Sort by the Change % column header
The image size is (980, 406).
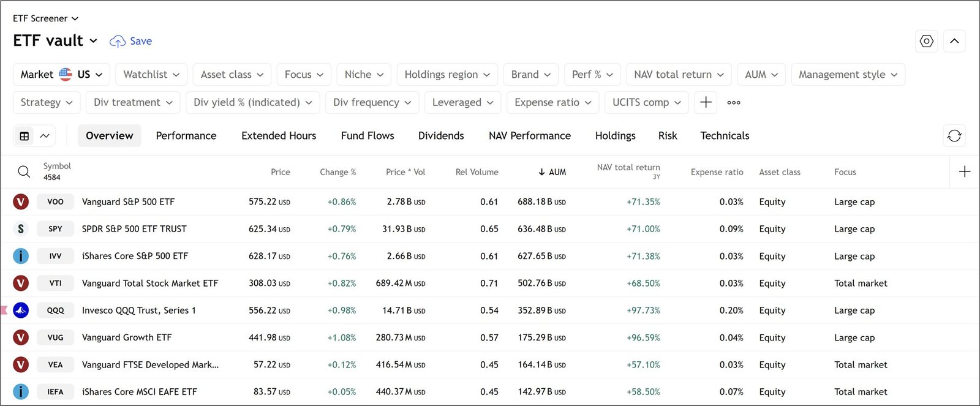(337, 172)
